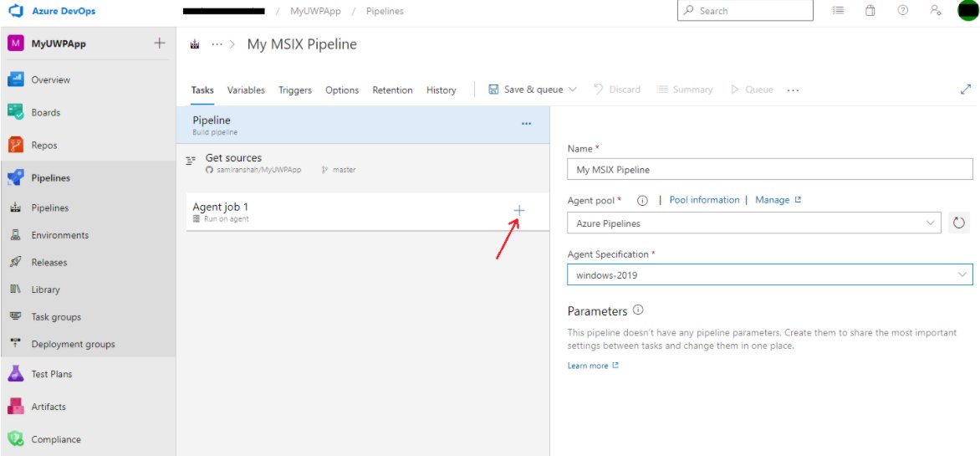
Task: Select the Pipeline Build pipeline row
Action: [x=363, y=125]
